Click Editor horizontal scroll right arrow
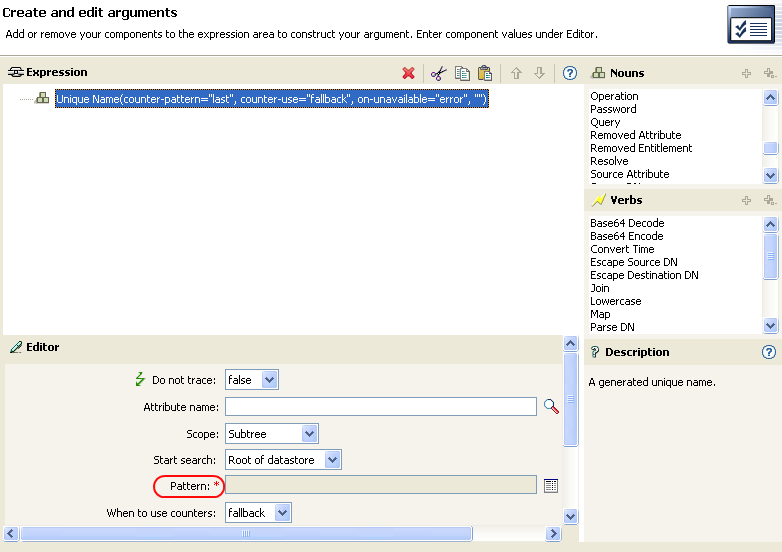The height and width of the screenshot is (552, 782). click(553, 534)
